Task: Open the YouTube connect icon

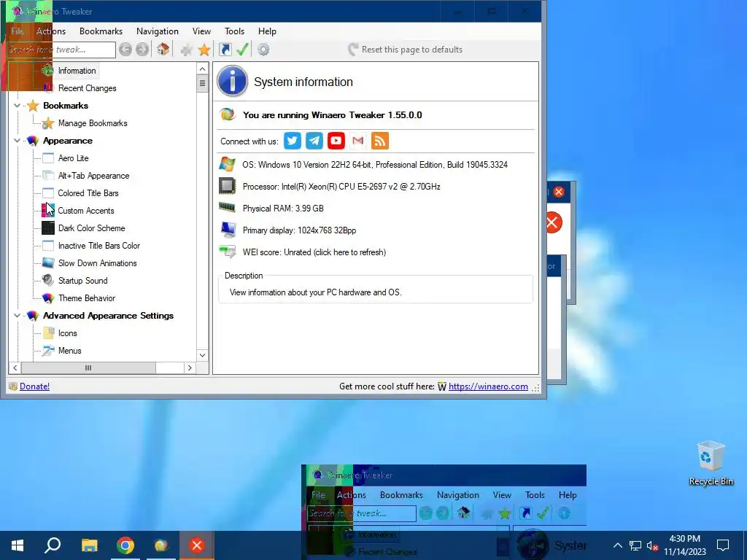Action: pyautogui.click(x=336, y=141)
